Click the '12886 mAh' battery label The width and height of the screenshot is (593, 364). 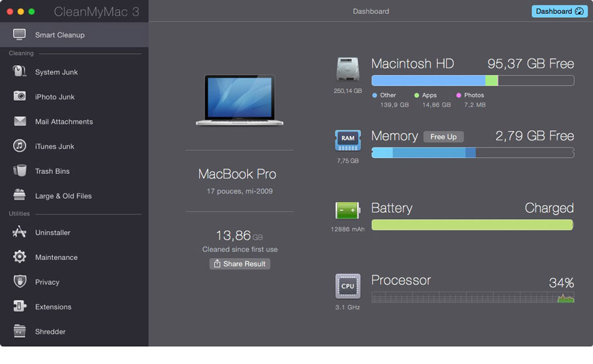347,229
